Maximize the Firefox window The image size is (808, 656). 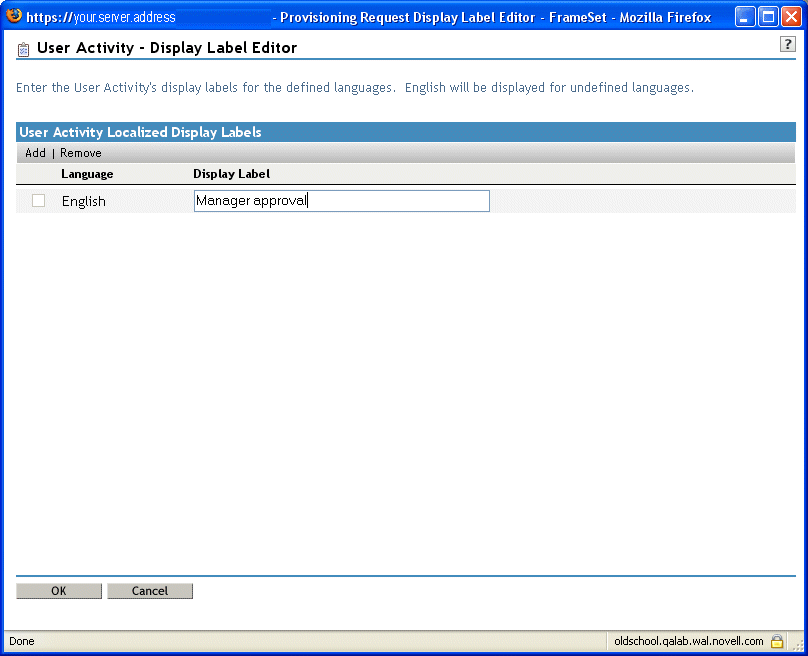tap(768, 17)
